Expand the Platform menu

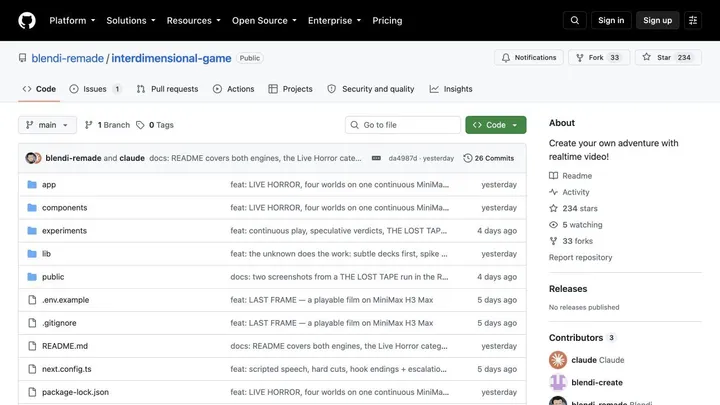pos(72,21)
